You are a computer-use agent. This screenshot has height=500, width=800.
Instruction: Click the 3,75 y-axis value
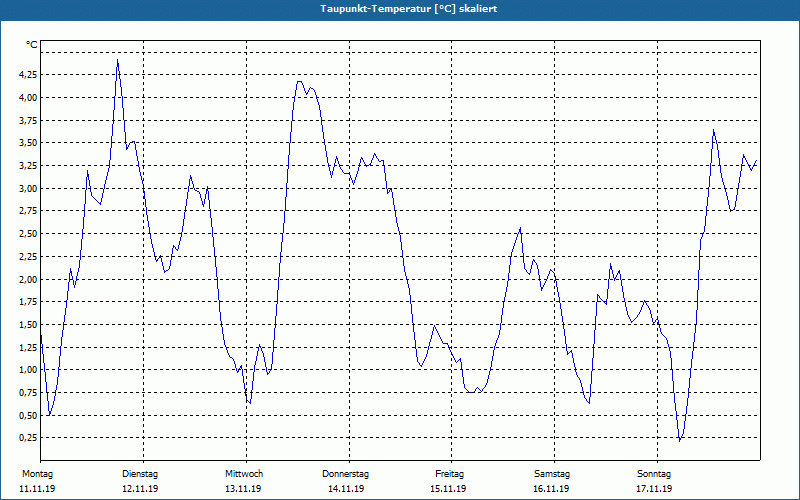28,120
